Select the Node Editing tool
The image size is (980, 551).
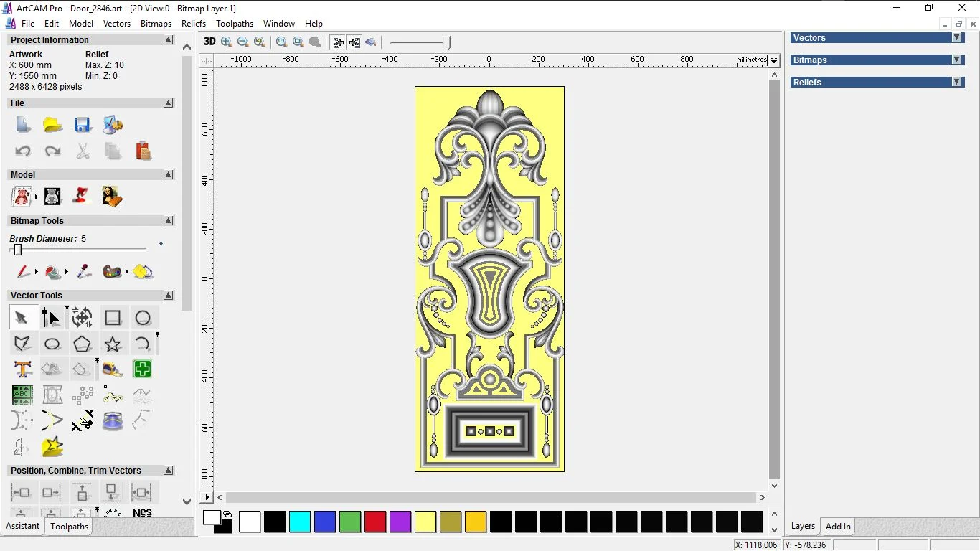click(x=51, y=317)
